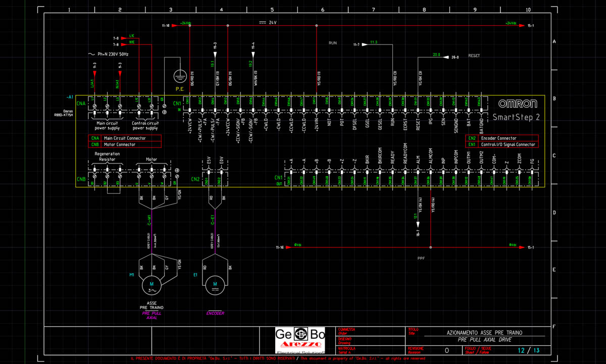Screen dimensions: 606x364
Task: Click the green C-M1 motor cable tag
Action: (x=149, y=221)
